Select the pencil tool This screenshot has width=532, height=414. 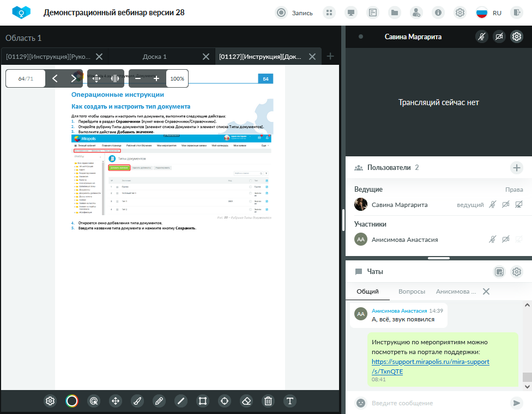click(159, 401)
